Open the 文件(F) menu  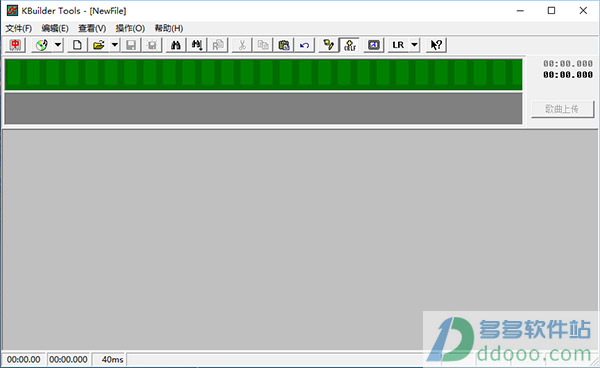[x=19, y=28]
